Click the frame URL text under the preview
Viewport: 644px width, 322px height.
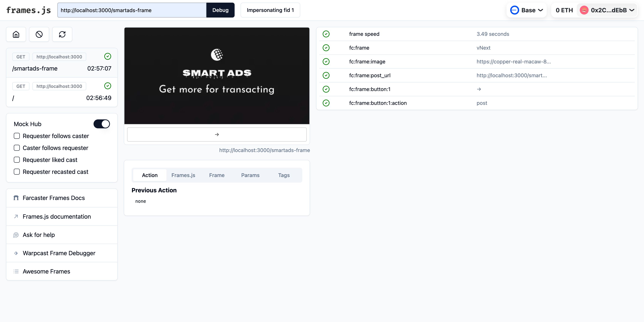coord(264,150)
